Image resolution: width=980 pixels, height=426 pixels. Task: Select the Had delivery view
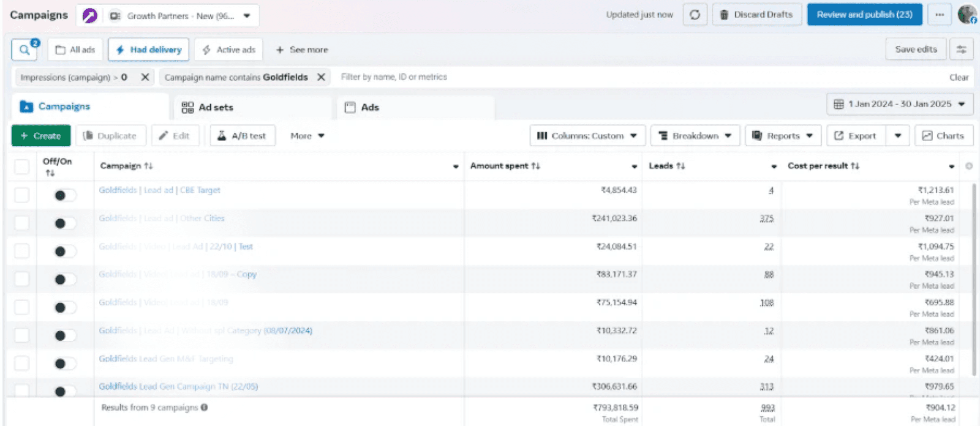[x=149, y=50]
